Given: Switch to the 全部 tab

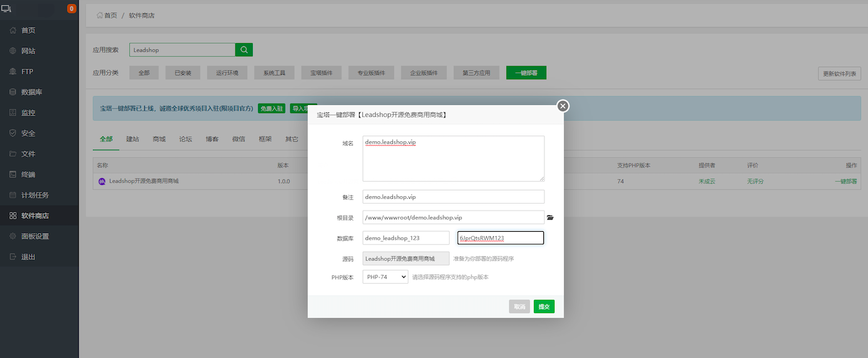Looking at the screenshot, I should pos(106,139).
